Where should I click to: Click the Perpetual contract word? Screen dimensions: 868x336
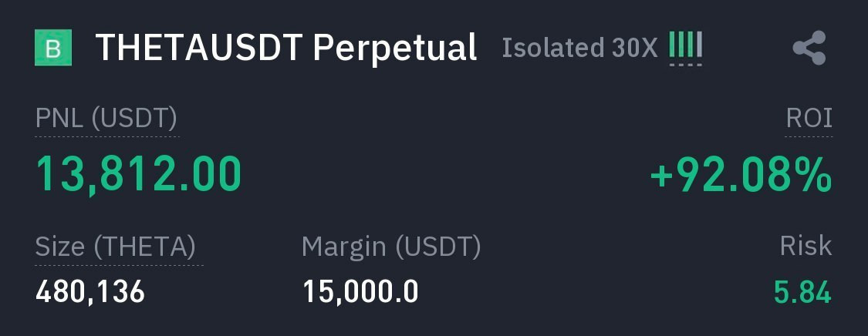395,48
